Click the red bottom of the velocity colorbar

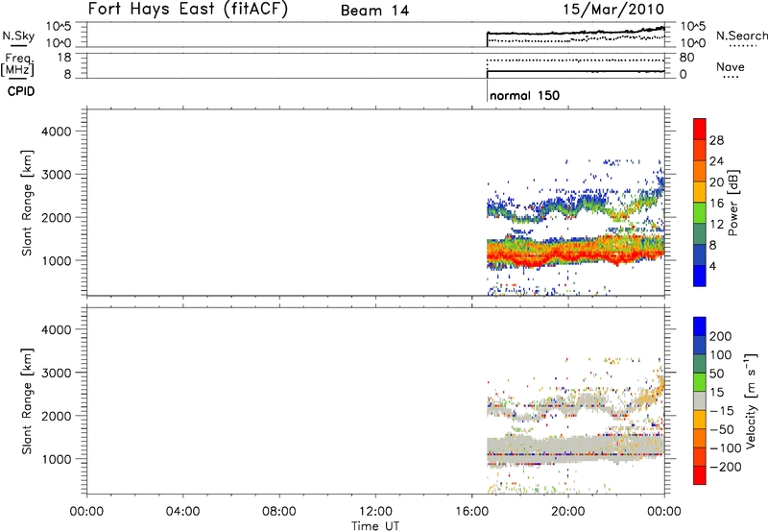[700, 475]
